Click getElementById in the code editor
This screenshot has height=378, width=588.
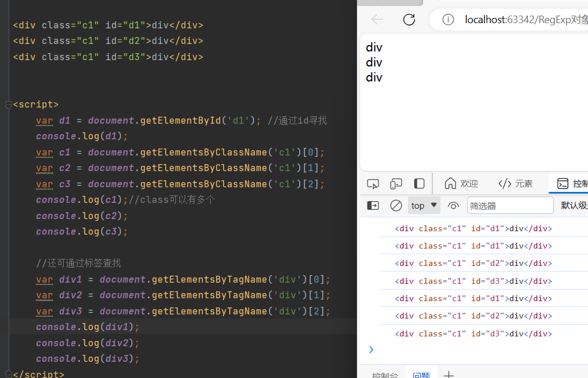click(181, 121)
